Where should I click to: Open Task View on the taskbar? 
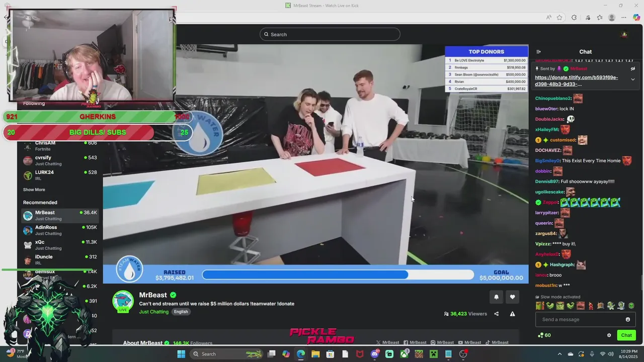[x=272, y=354]
